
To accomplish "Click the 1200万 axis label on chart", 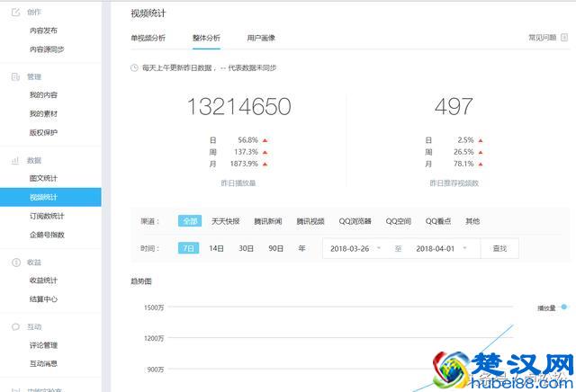I will tap(154, 338).
